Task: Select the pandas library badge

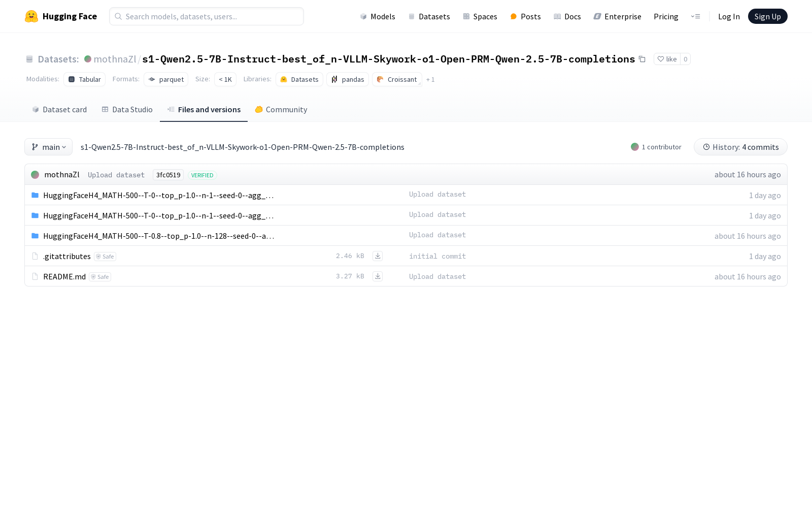Action: (347, 79)
